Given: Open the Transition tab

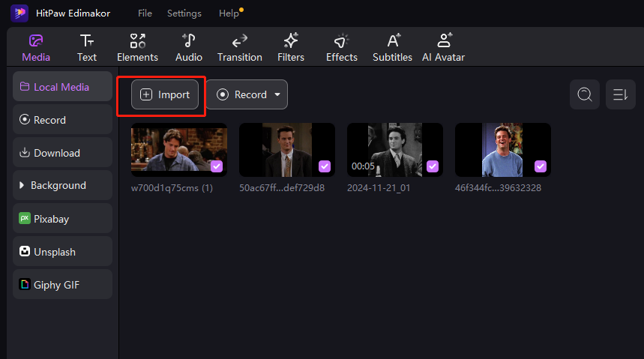Looking at the screenshot, I should click(240, 48).
